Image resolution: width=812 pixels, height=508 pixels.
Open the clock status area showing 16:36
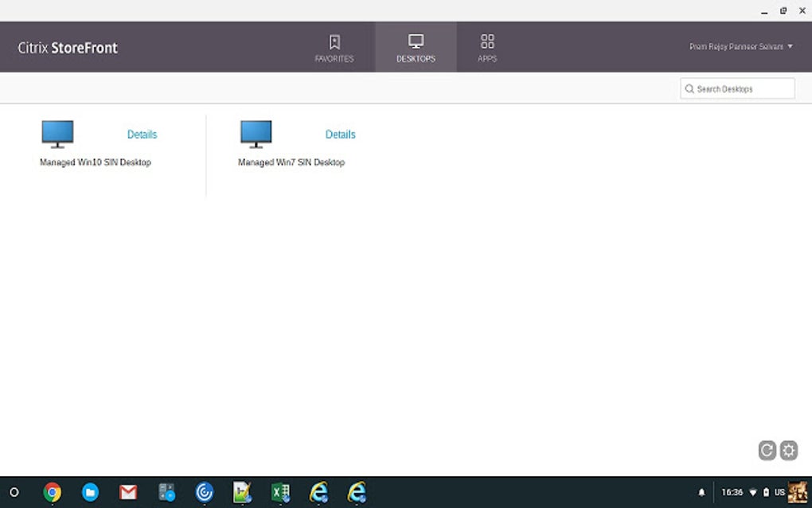point(732,492)
